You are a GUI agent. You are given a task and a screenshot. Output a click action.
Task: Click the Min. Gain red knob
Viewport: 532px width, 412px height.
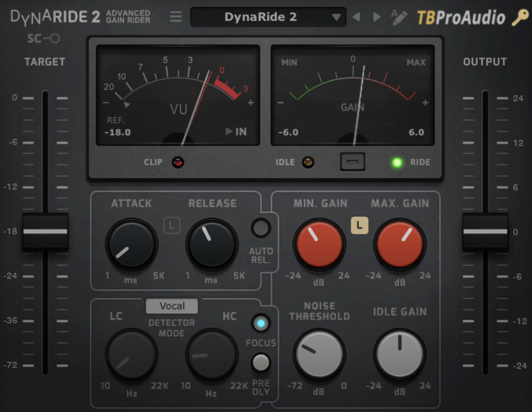[319, 244]
